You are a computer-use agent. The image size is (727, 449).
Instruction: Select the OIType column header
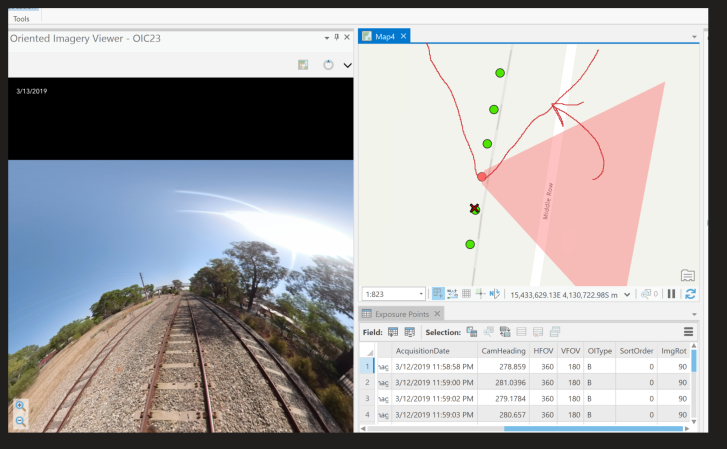pyautogui.click(x=599, y=351)
